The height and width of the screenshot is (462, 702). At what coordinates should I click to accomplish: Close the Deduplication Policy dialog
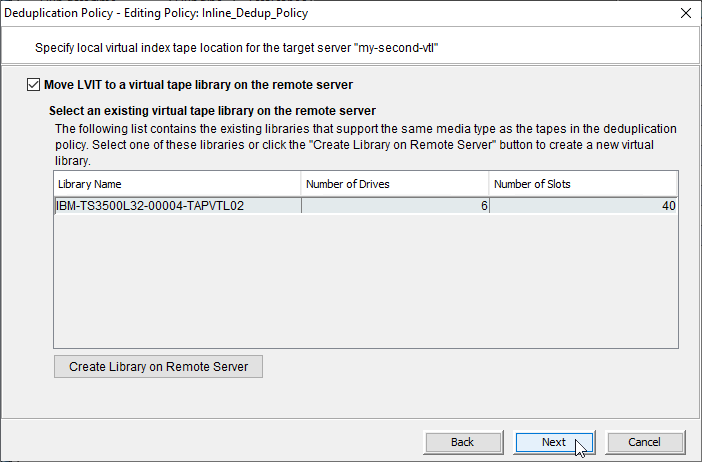click(686, 13)
